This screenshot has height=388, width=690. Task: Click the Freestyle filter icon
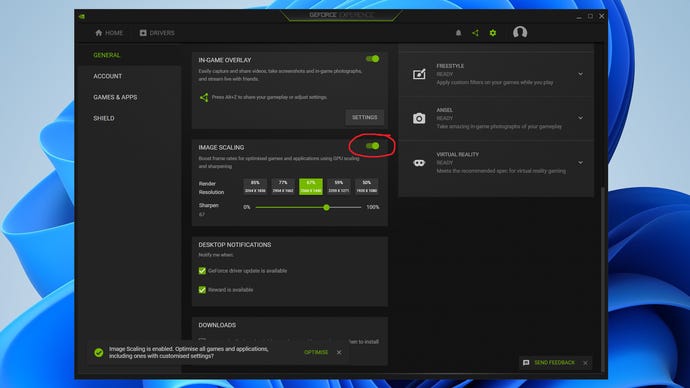[419, 74]
